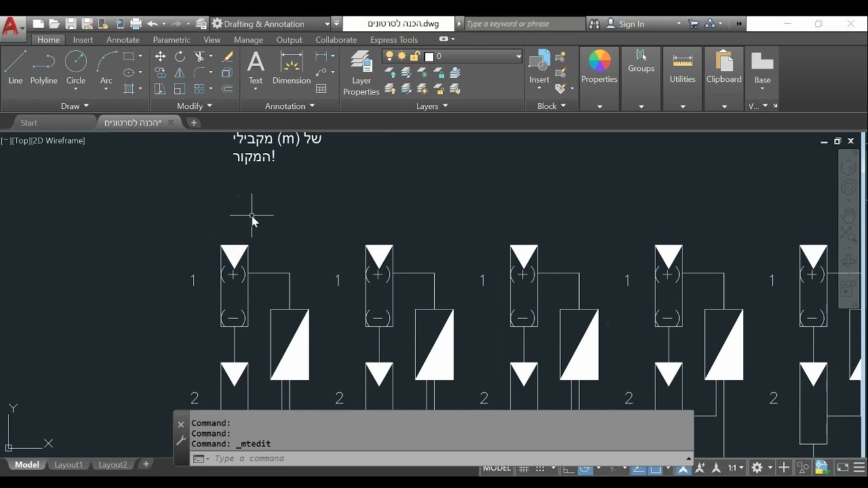
Task: Select the Polyline tool
Action: tap(43, 68)
